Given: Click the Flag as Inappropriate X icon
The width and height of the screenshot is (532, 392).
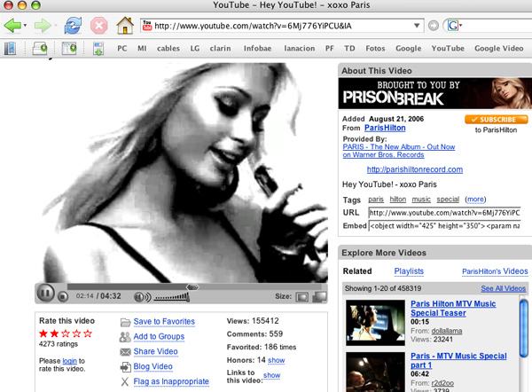Looking at the screenshot, I should (125, 381).
